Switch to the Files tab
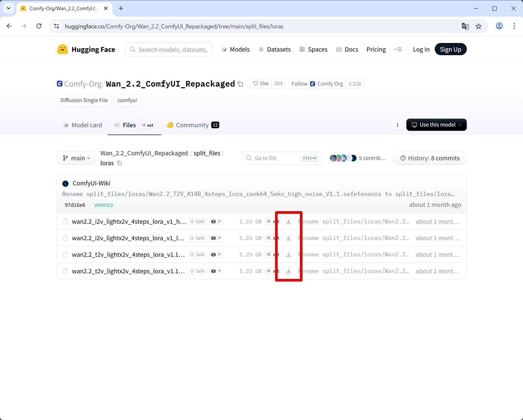This screenshot has height=420, width=523. [x=135, y=125]
